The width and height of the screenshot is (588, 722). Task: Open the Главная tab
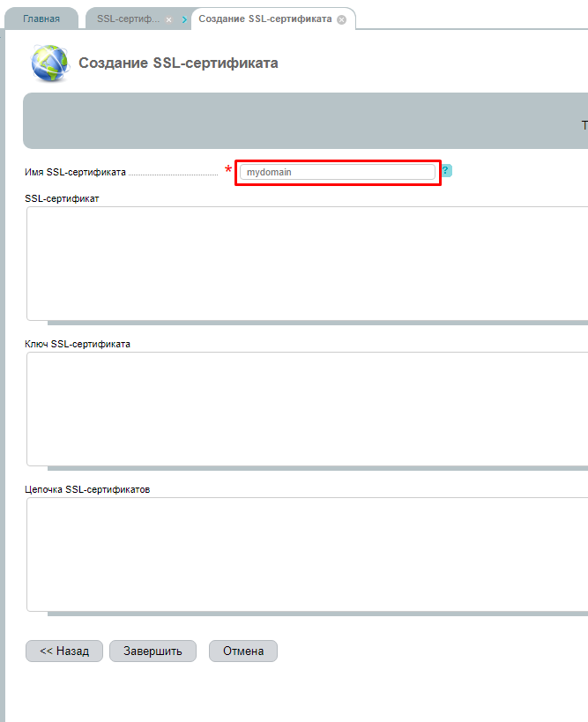click(x=41, y=19)
